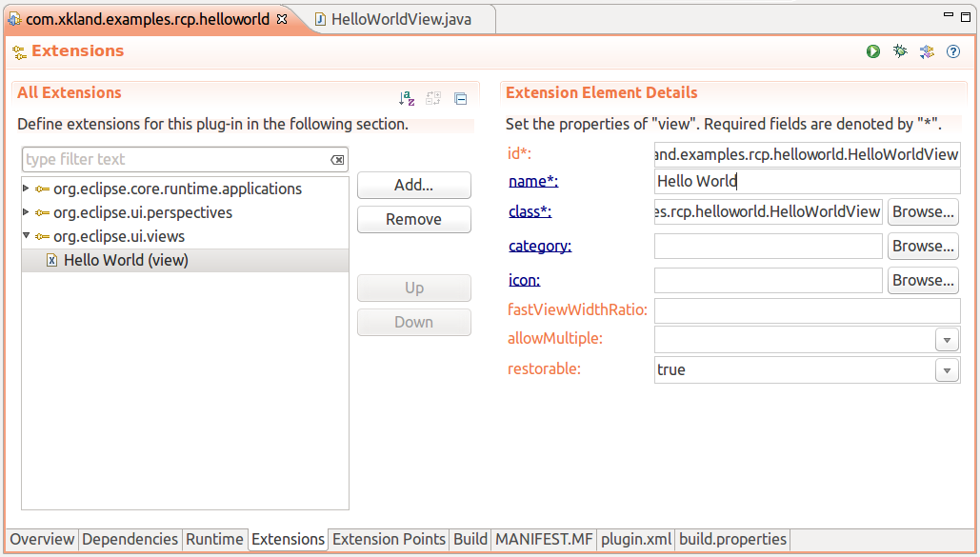
Task: Close the com.xkland.examples.rcp.helloworld editor tab
Action: tap(281, 19)
